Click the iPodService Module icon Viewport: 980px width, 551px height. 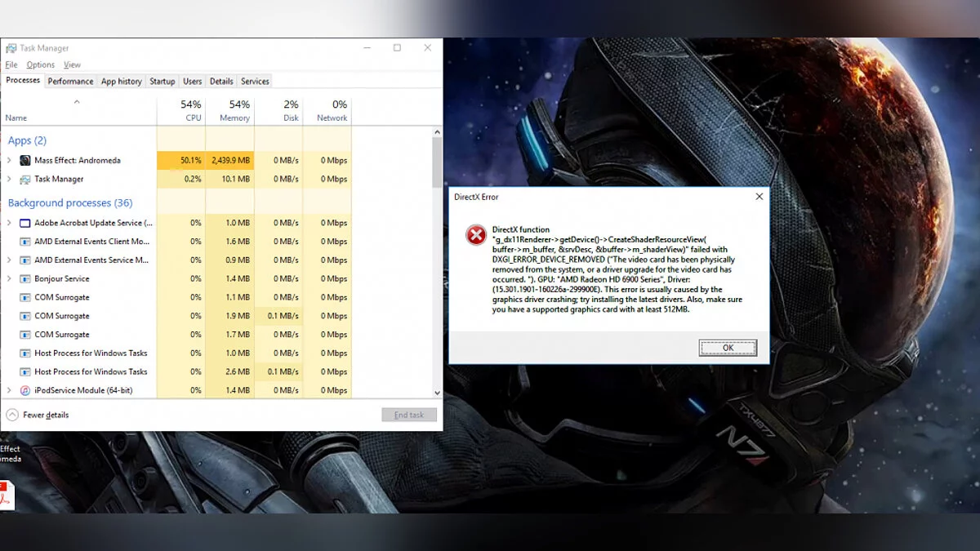click(x=25, y=390)
